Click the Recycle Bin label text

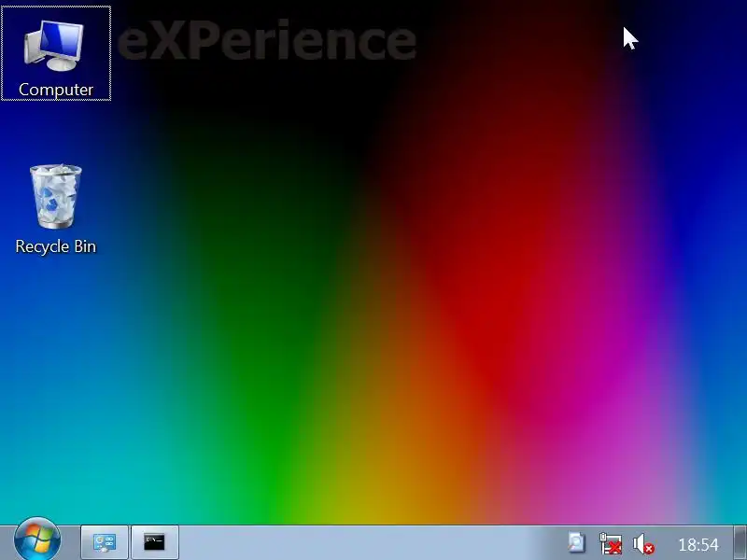[56, 246]
